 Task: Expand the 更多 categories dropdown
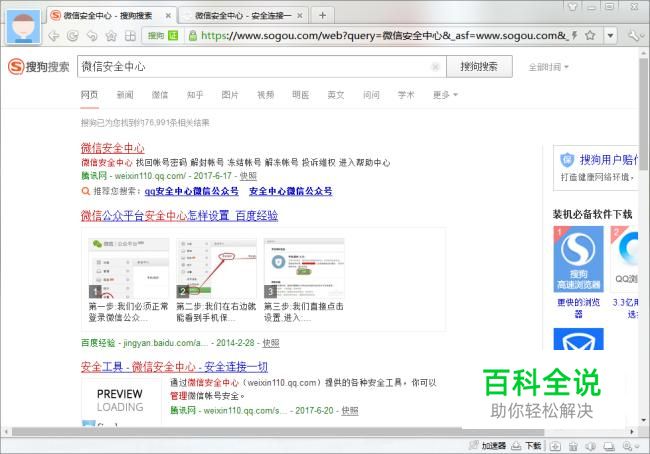pyautogui.click(x=445, y=95)
